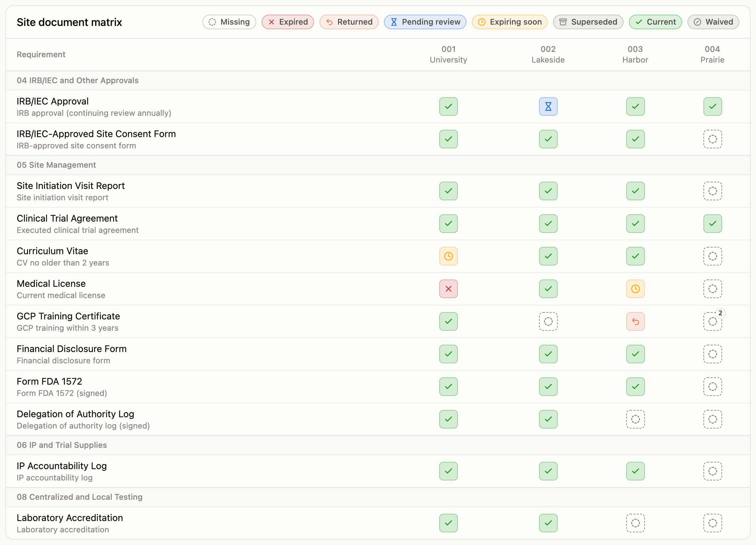The height and width of the screenshot is (545, 756).
Task: Open current IRB/IEC Approval for University
Action: [448, 106]
